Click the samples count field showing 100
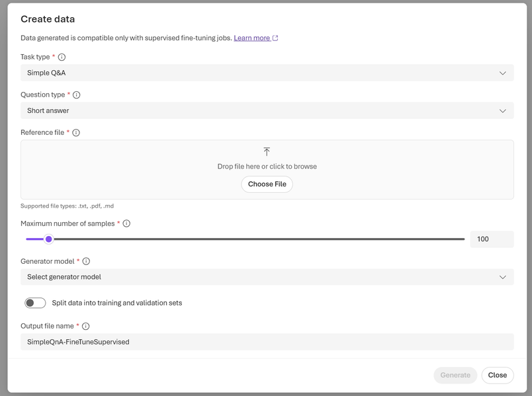 491,239
